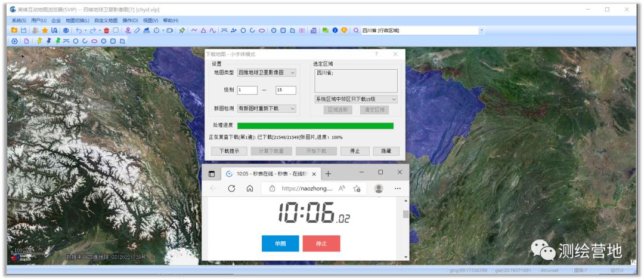Click the green 处理进度 progress bar
Viewport: 644px width, 280px height.
[x=315, y=126]
